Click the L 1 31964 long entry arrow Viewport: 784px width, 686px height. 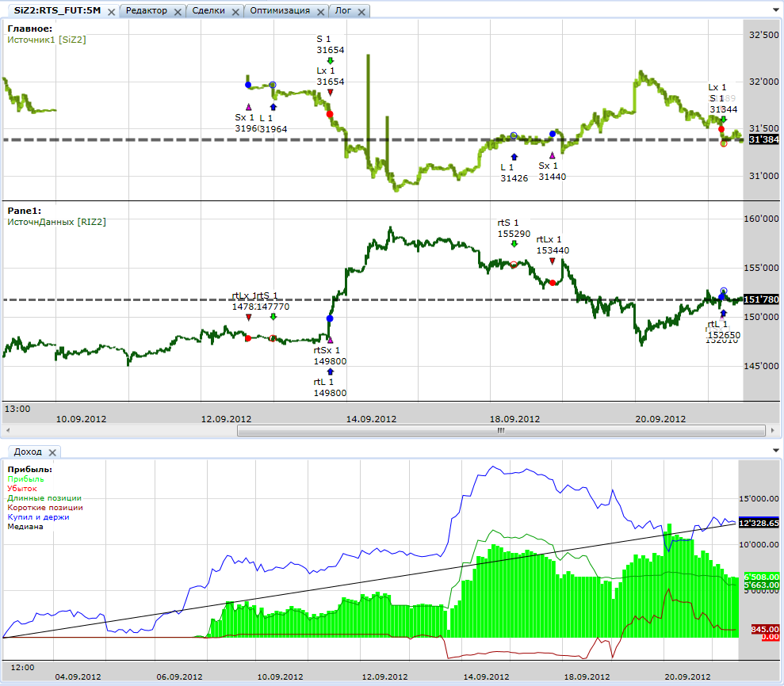point(273,107)
